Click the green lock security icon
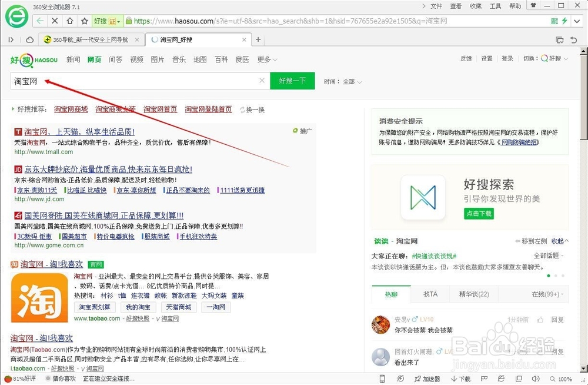 click(x=129, y=21)
